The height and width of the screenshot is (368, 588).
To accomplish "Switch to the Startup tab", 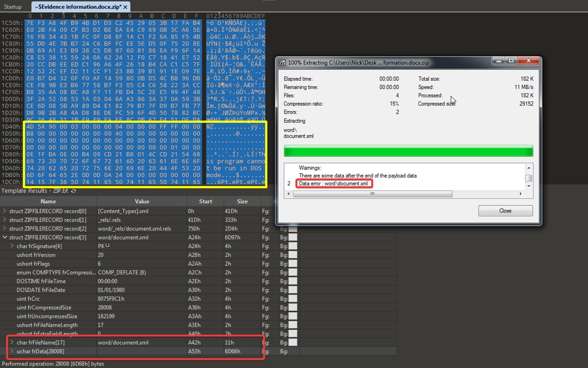I will (13, 7).
